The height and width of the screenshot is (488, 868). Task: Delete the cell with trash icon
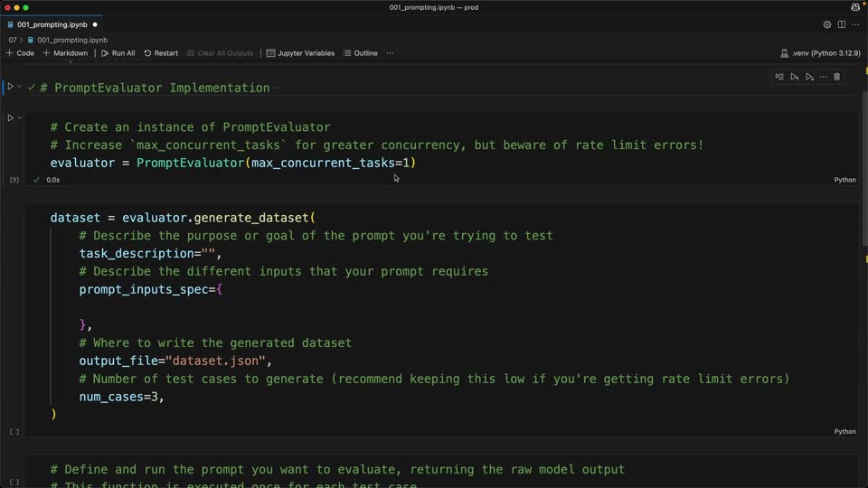(x=837, y=77)
